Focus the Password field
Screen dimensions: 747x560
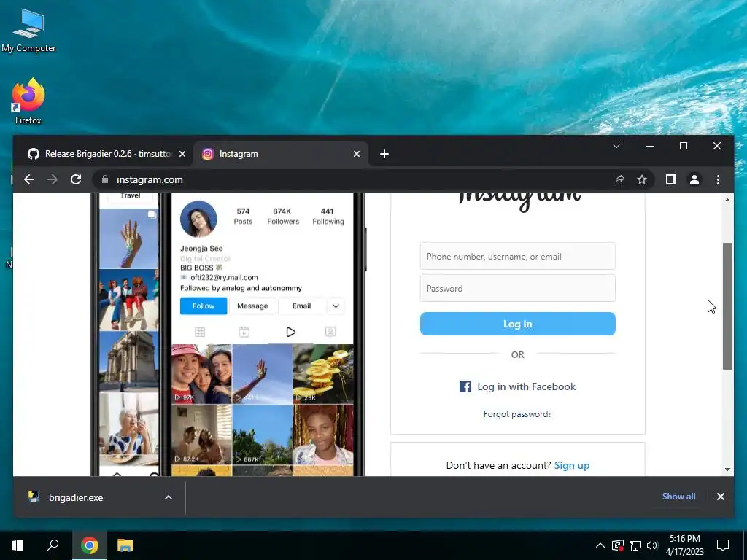[x=517, y=288]
